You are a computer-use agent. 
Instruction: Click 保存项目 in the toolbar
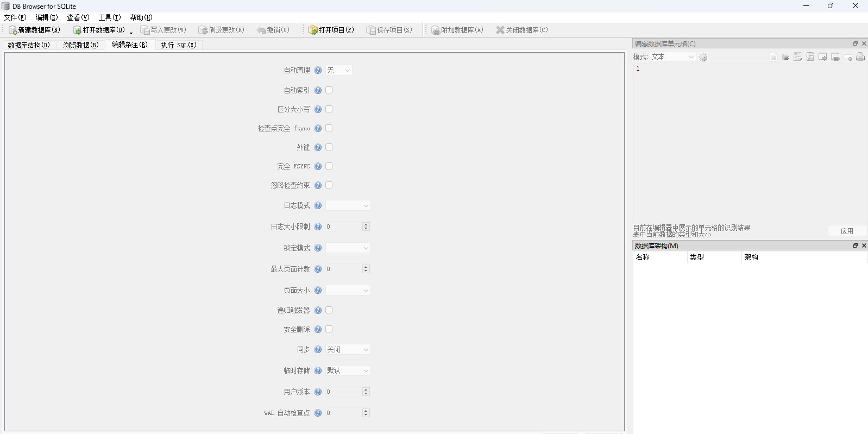(389, 30)
